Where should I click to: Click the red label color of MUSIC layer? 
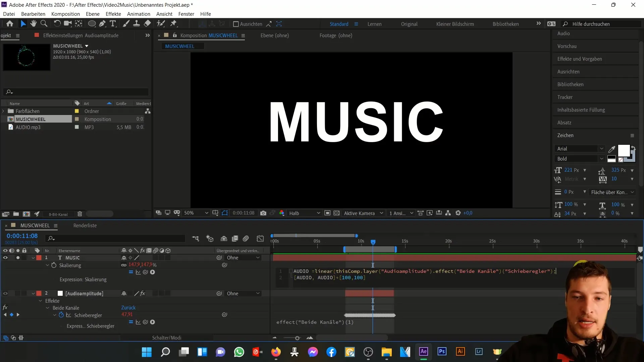(x=39, y=258)
